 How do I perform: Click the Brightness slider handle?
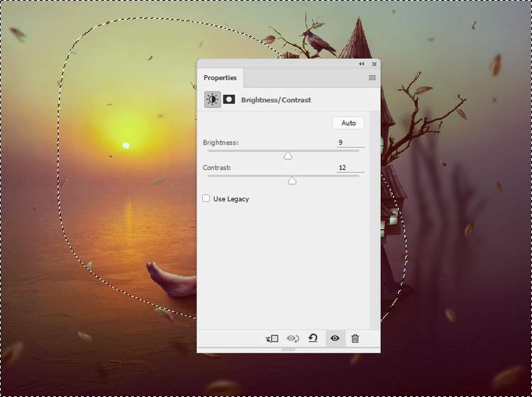[x=288, y=156]
